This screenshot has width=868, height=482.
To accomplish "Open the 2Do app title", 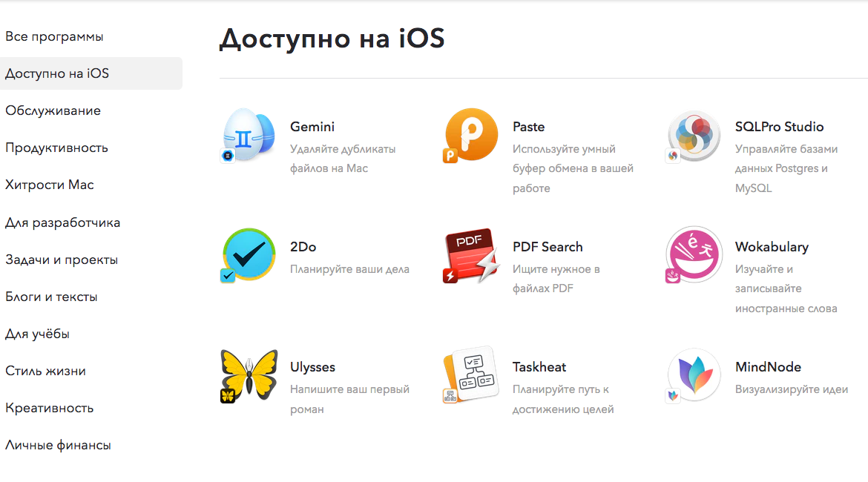I will (303, 247).
